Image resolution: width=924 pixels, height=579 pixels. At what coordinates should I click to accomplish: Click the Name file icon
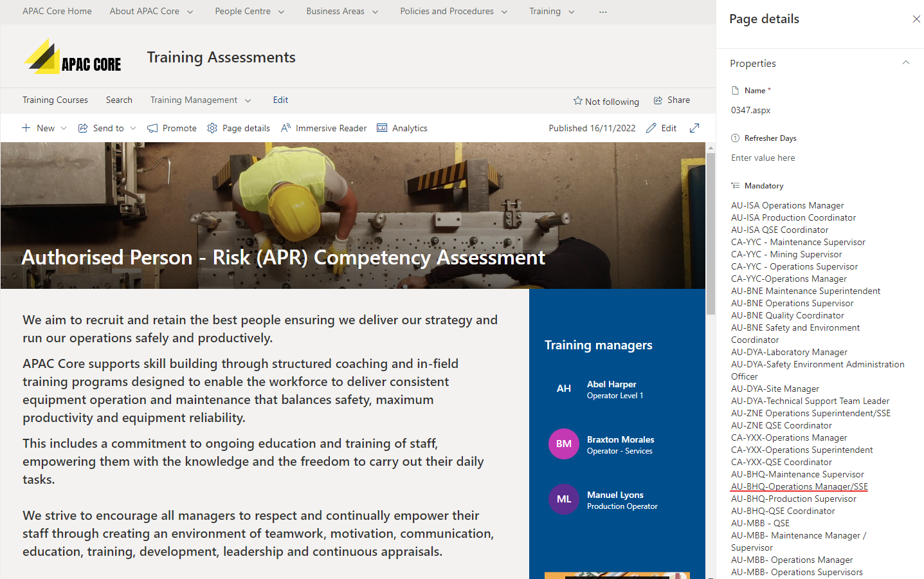[x=736, y=91]
